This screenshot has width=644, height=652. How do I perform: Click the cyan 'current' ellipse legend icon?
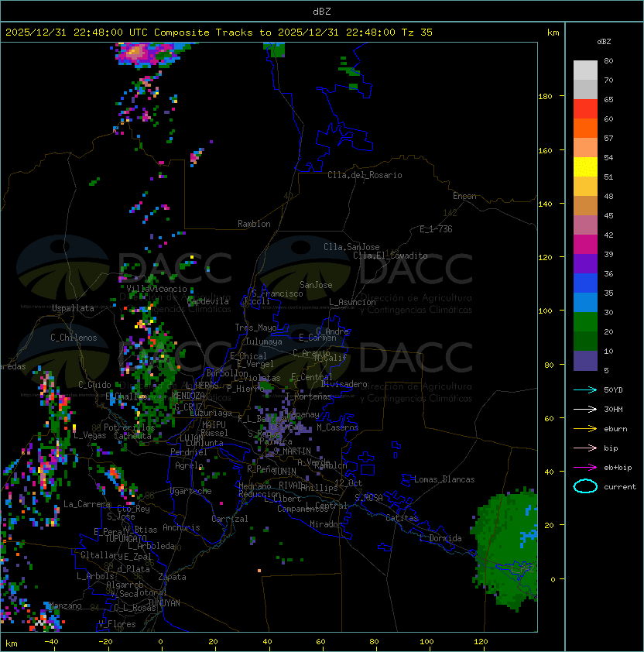pos(585,486)
